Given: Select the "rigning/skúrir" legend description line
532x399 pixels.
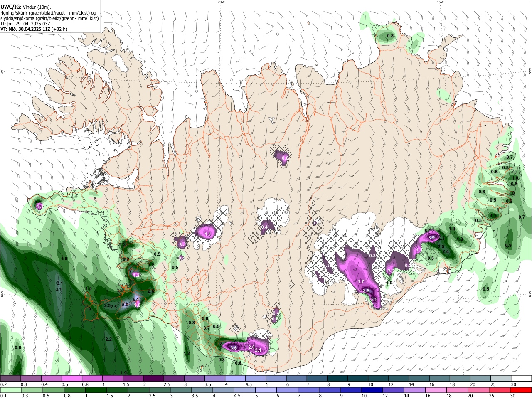Looking at the screenshot, I should 48,13.
